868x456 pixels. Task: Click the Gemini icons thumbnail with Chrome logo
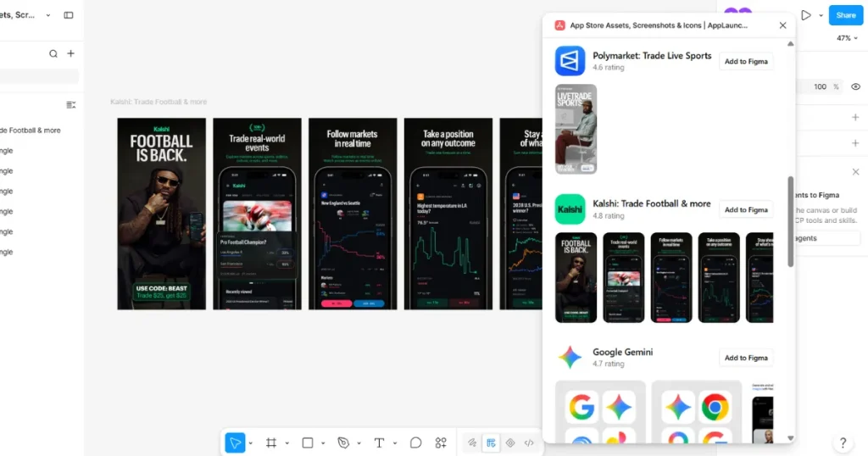tap(697, 412)
